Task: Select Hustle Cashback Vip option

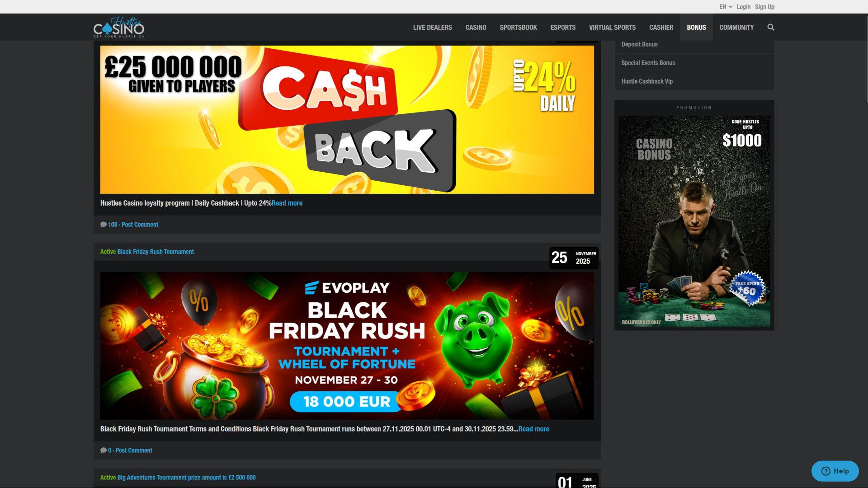Action: pyautogui.click(x=646, y=81)
